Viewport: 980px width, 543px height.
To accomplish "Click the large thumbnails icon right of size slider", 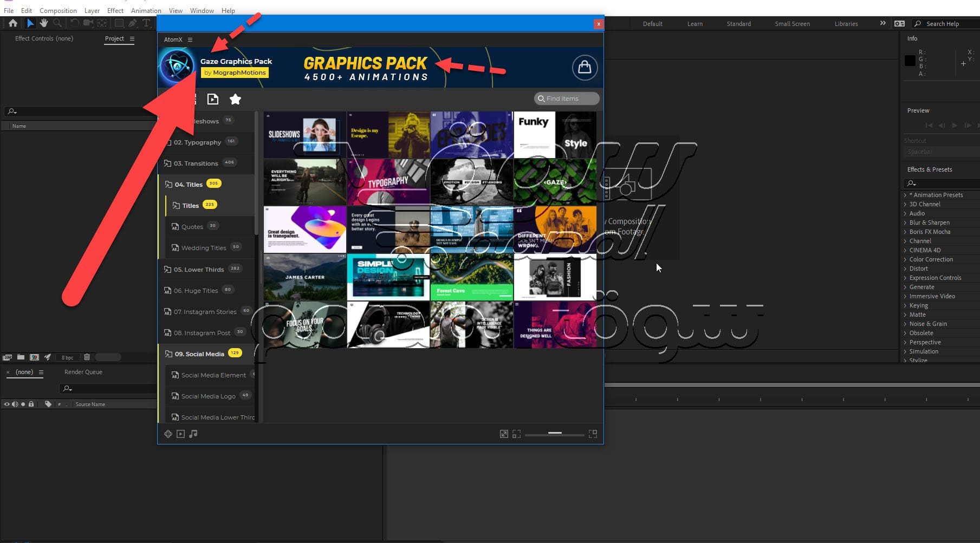I will (593, 434).
